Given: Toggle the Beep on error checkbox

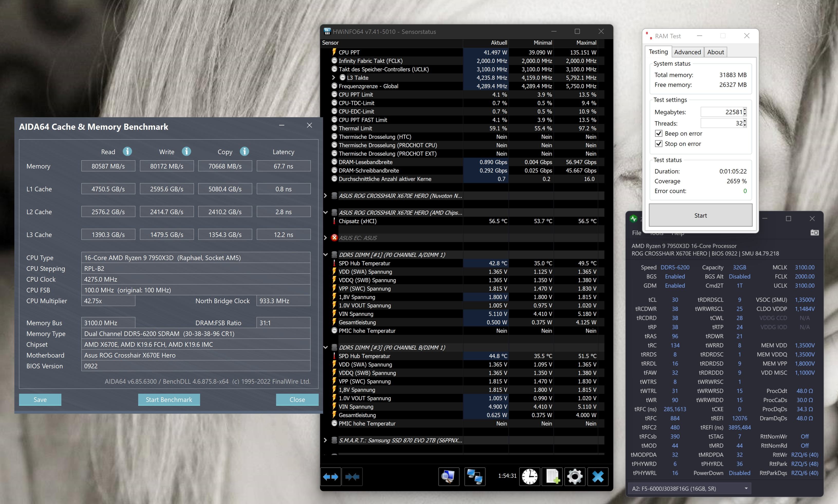Looking at the screenshot, I should (x=658, y=133).
